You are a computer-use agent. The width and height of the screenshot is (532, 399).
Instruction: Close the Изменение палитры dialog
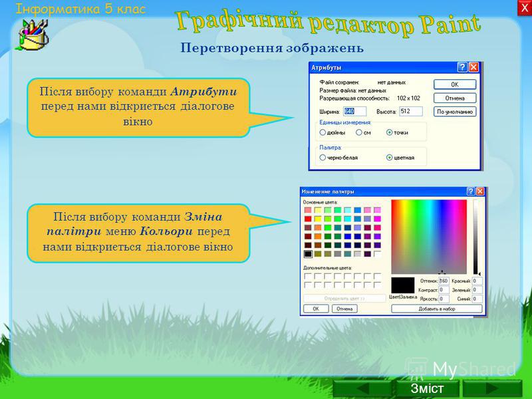[479, 192]
